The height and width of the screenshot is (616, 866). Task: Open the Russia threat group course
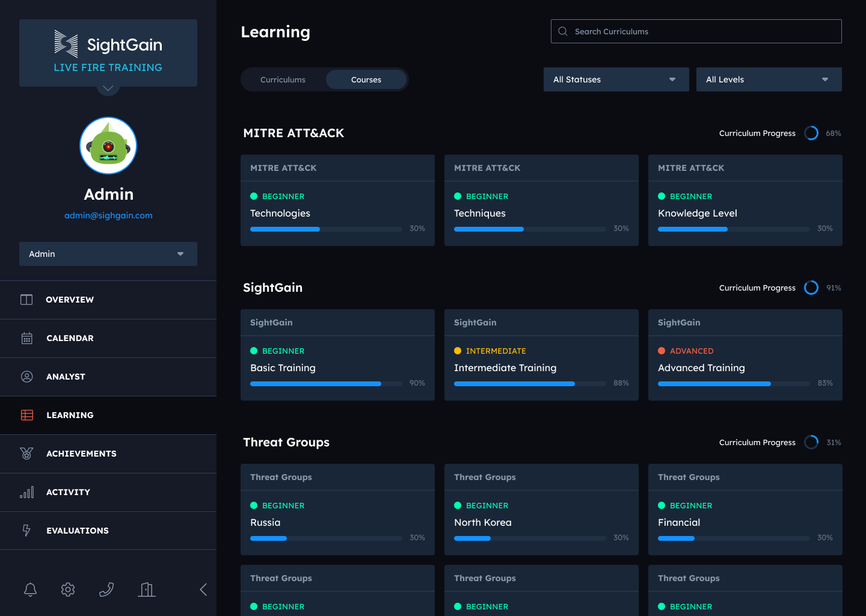click(x=337, y=510)
